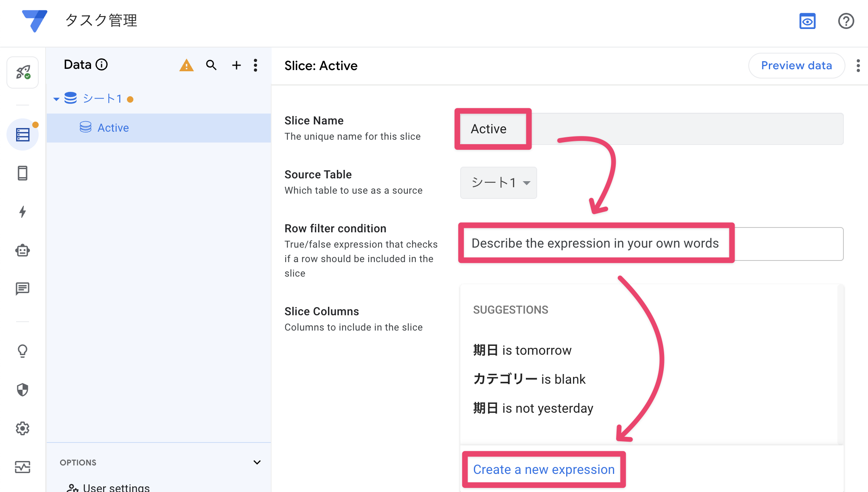
Task: Click the help question mark icon
Action: click(846, 21)
